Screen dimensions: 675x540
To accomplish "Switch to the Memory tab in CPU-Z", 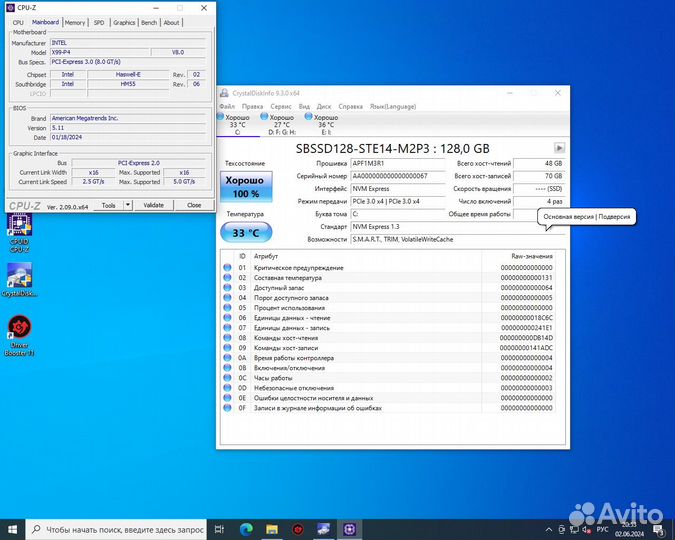I will pyautogui.click(x=75, y=22).
